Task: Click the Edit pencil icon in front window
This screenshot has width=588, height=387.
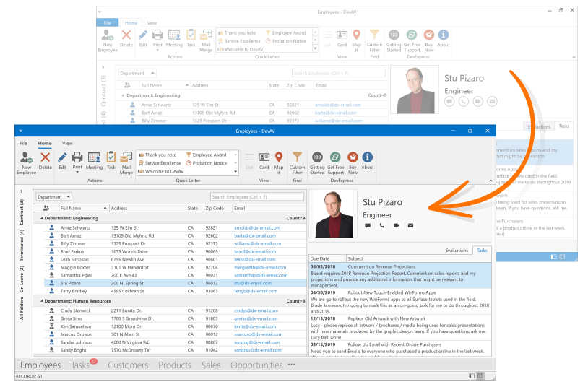Action: click(63, 157)
